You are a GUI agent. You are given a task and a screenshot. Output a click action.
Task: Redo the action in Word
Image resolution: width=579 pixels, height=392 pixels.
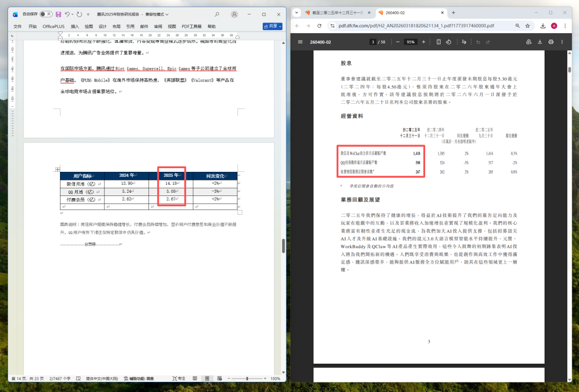tap(79, 14)
